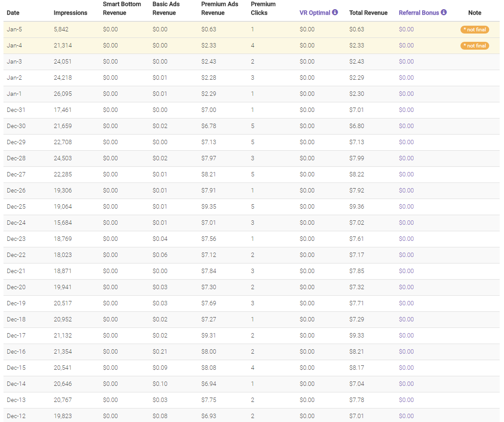Open the Referral Bonus header link

pos(419,13)
